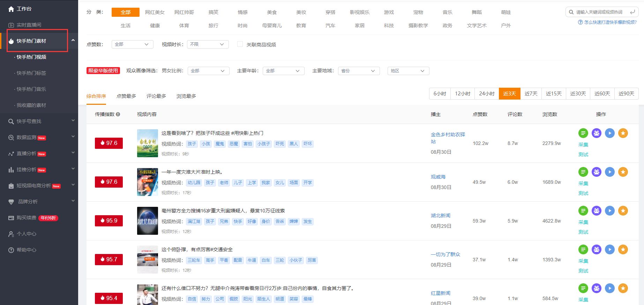
Task: Open purple audience icon for 金色乡村助农驿站 row
Action: tap(597, 133)
